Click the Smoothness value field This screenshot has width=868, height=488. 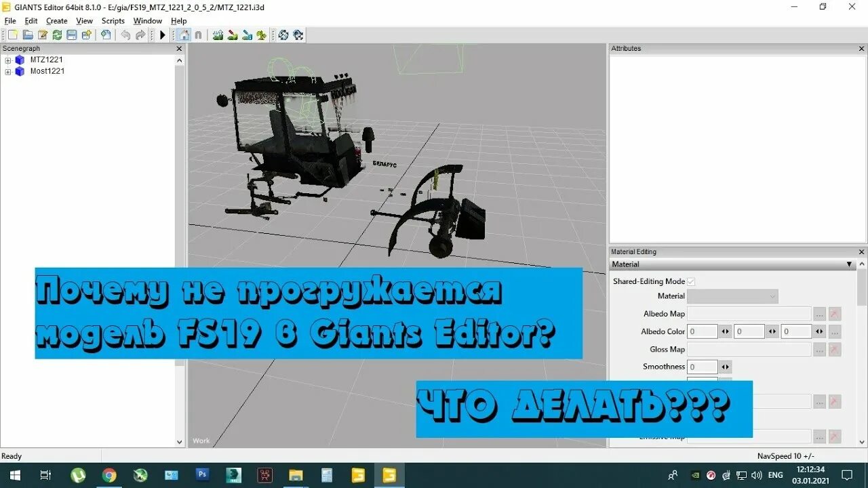pos(703,367)
